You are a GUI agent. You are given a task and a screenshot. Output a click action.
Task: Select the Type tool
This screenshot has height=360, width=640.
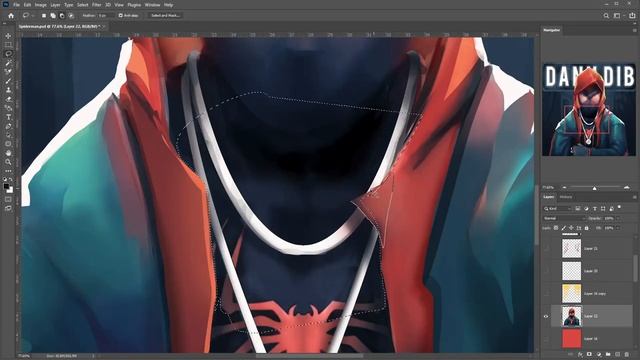(x=8, y=117)
